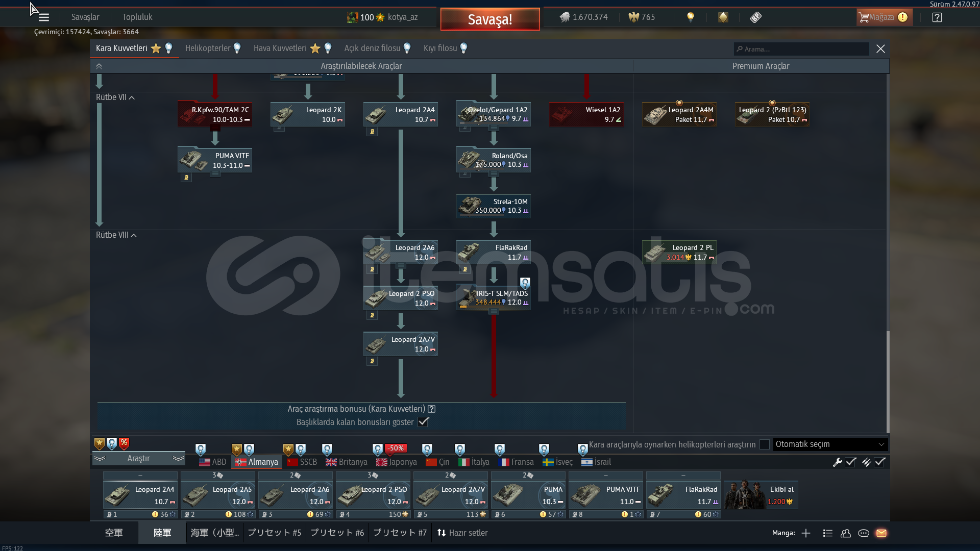The width and height of the screenshot is (980, 551).
Task: Switch to the Açık deniz filosu tab
Action: coord(377,48)
